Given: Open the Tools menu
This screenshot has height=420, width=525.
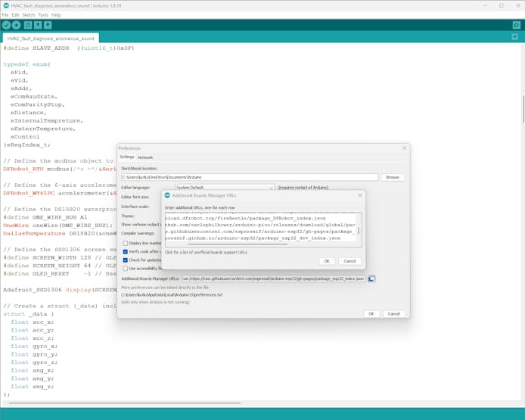Looking at the screenshot, I should tap(43, 14).
